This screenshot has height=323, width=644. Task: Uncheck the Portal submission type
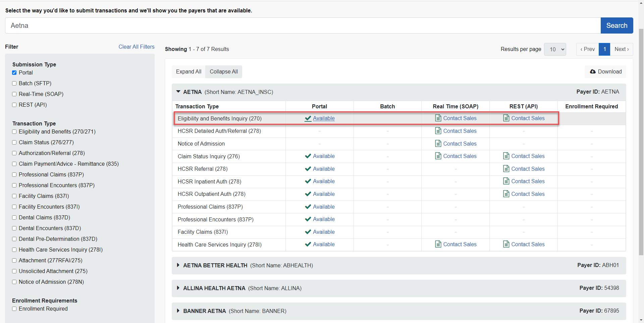[x=14, y=73]
